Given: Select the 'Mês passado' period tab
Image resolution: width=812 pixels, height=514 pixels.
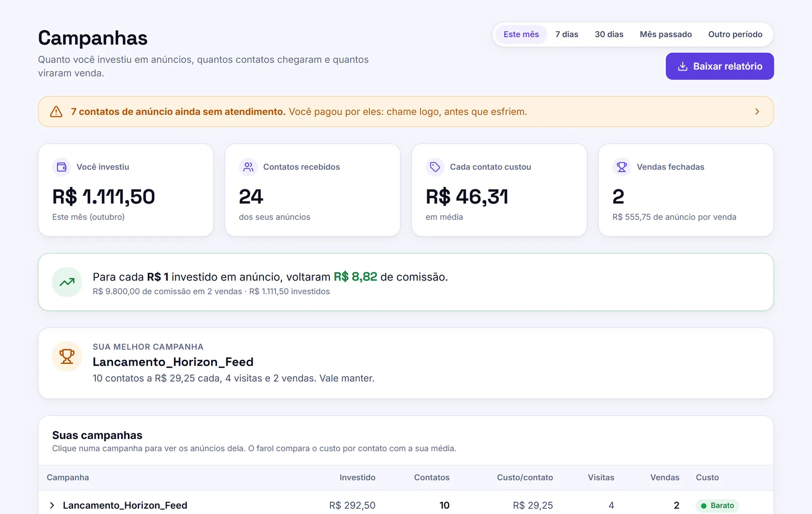Looking at the screenshot, I should click(666, 35).
